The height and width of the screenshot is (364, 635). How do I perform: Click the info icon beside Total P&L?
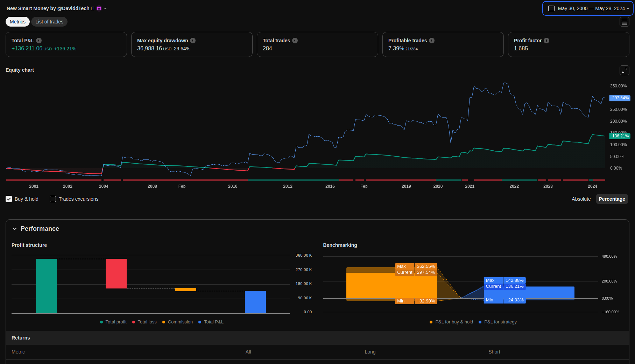(x=39, y=41)
